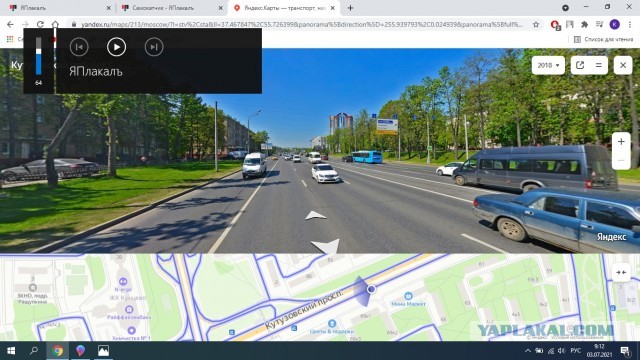Open the Windows notification center
640x360 pixels.
click(x=625, y=351)
